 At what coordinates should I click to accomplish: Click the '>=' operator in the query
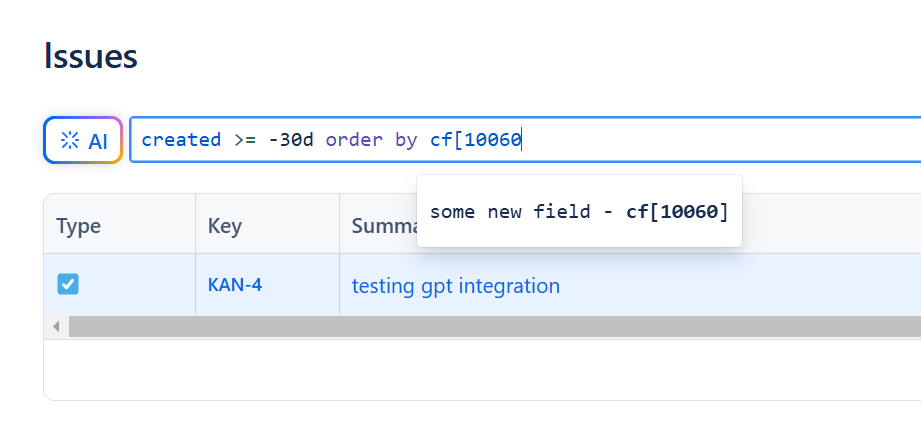[x=244, y=140]
